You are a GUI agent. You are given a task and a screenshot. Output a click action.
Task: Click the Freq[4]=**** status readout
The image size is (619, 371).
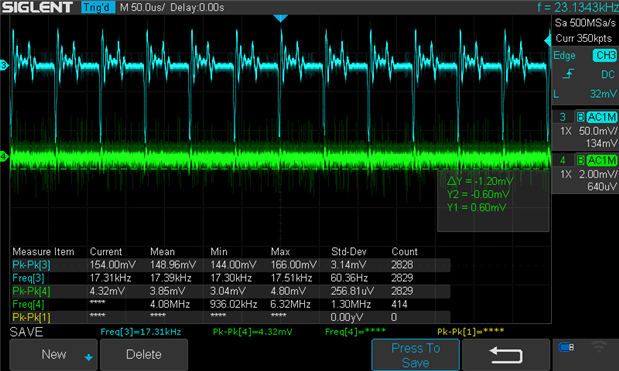(355, 332)
